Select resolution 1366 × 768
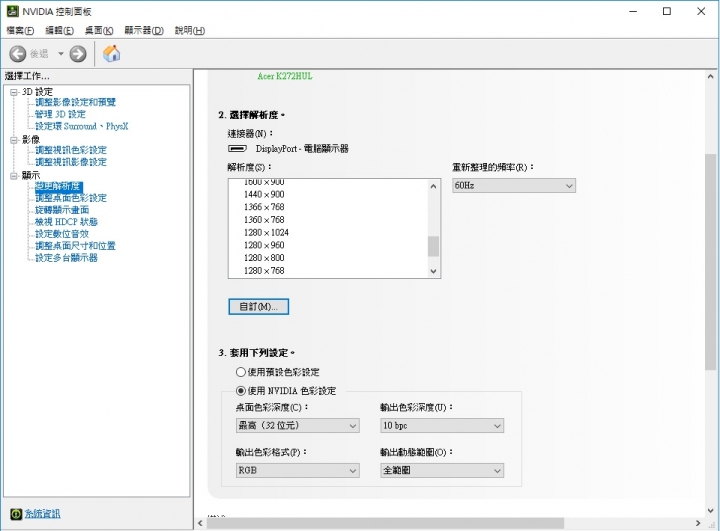 [x=264, y=207]
